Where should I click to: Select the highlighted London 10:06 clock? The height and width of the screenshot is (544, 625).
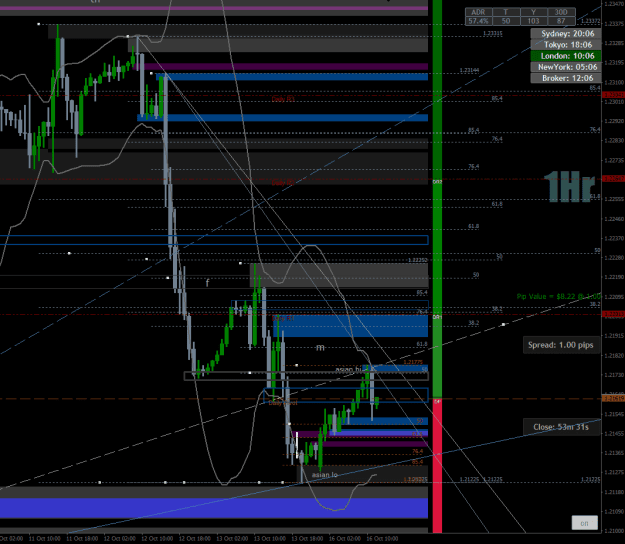tap(568, 56)
